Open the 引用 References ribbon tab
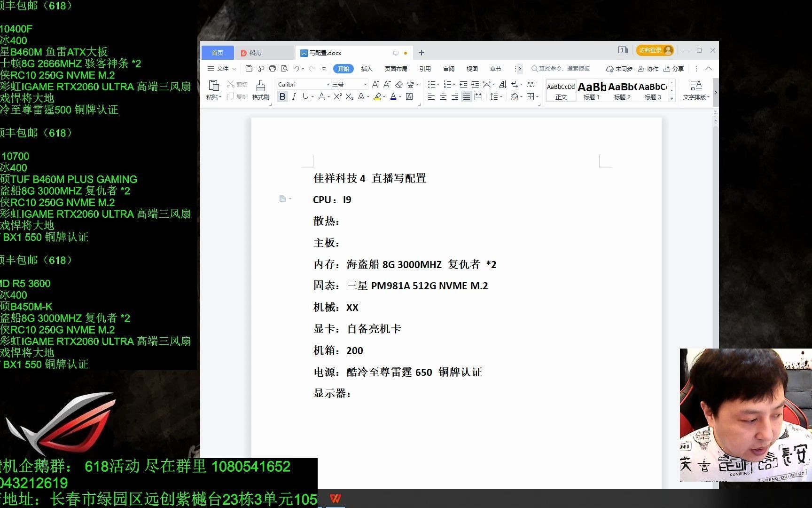Screen dimensions: 812x508 (425, 69)
